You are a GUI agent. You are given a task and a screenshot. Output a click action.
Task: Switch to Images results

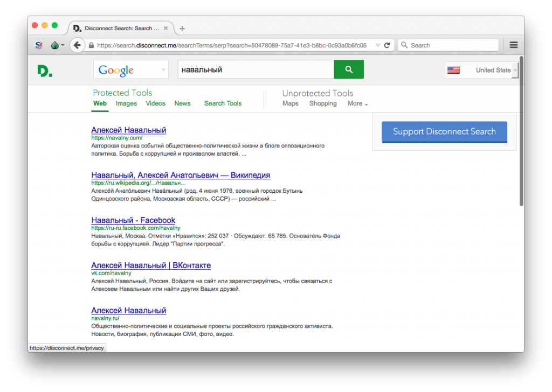(x=126, y=103)
